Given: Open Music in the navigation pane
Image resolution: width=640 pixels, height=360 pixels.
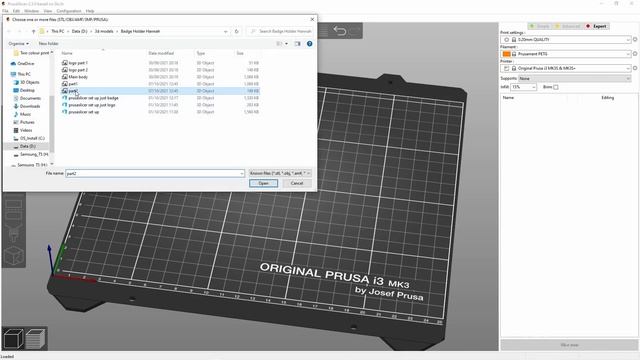Looking at the screenshot, I should coord(25,114).
